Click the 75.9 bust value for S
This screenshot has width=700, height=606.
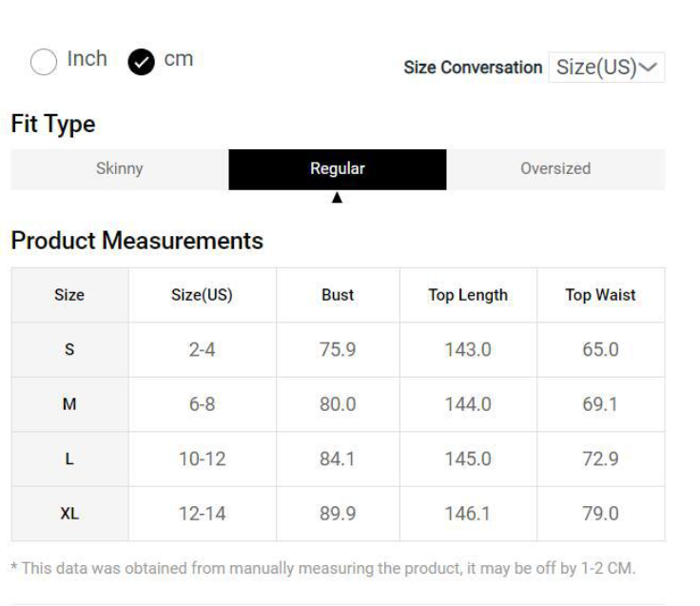(338, 350)
